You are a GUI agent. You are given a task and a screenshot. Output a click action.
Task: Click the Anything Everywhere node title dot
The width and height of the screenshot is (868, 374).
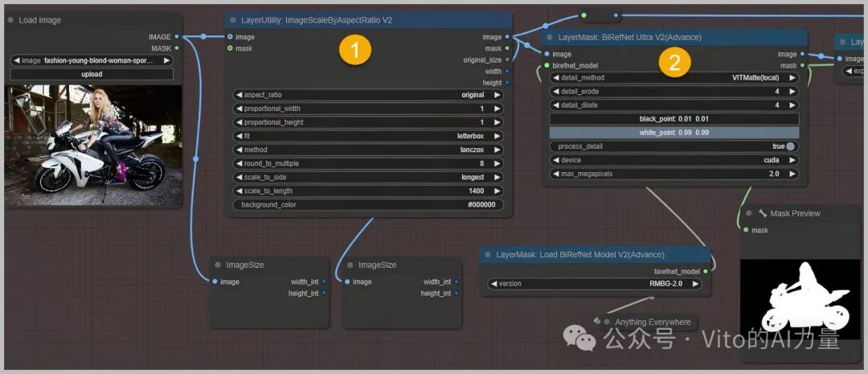click(x=608, y=322)
